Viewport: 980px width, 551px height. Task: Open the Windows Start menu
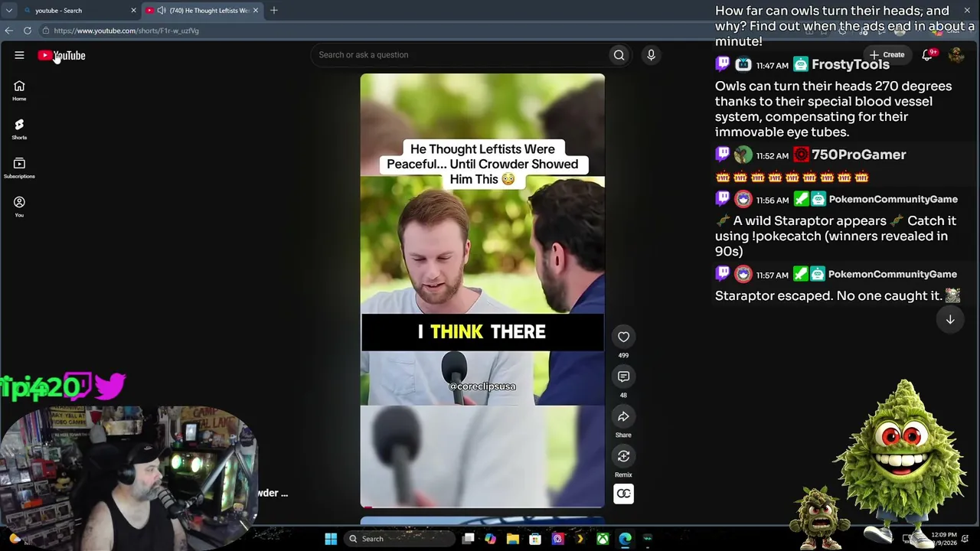click(331, 539)
